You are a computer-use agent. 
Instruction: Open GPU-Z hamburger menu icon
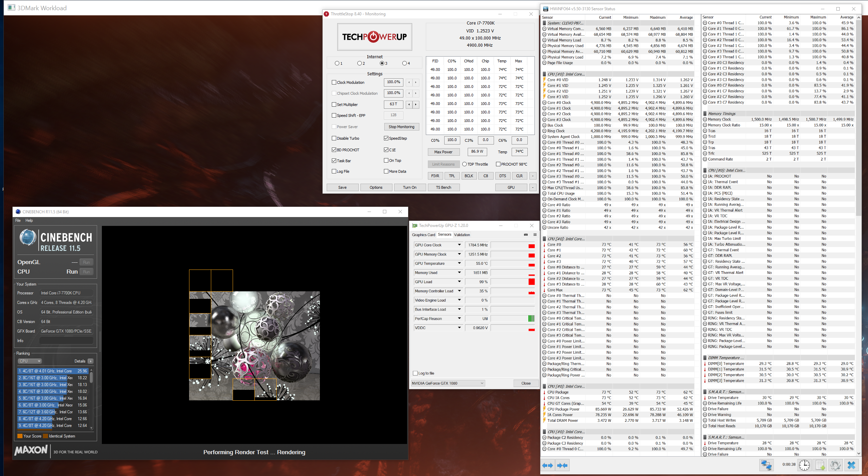click(535, 235)
